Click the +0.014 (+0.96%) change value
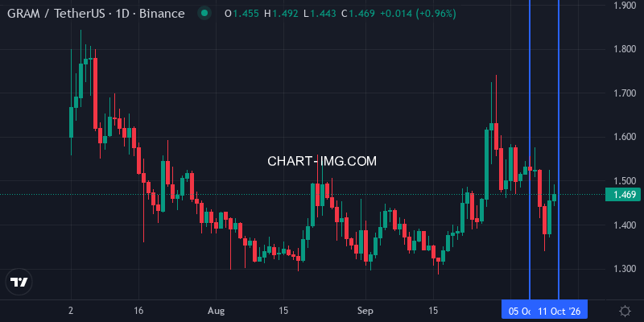The image size is (644, 322). point(418,14)
